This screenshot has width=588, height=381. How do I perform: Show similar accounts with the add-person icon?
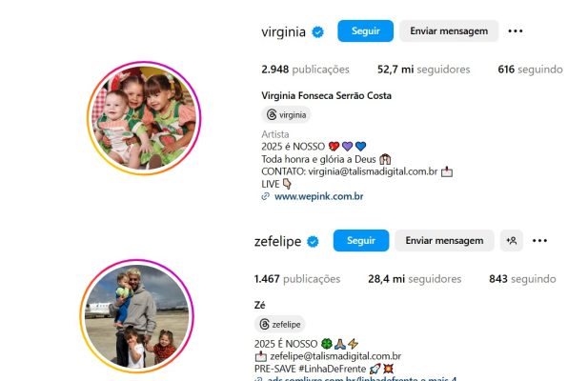(x=512, y=241)
